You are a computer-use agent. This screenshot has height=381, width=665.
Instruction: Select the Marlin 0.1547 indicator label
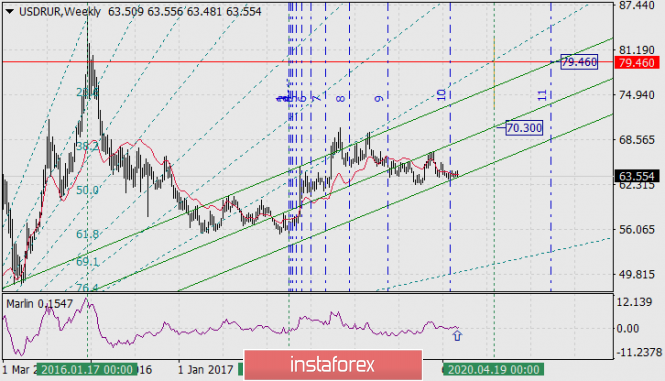(x=39, y=304)
